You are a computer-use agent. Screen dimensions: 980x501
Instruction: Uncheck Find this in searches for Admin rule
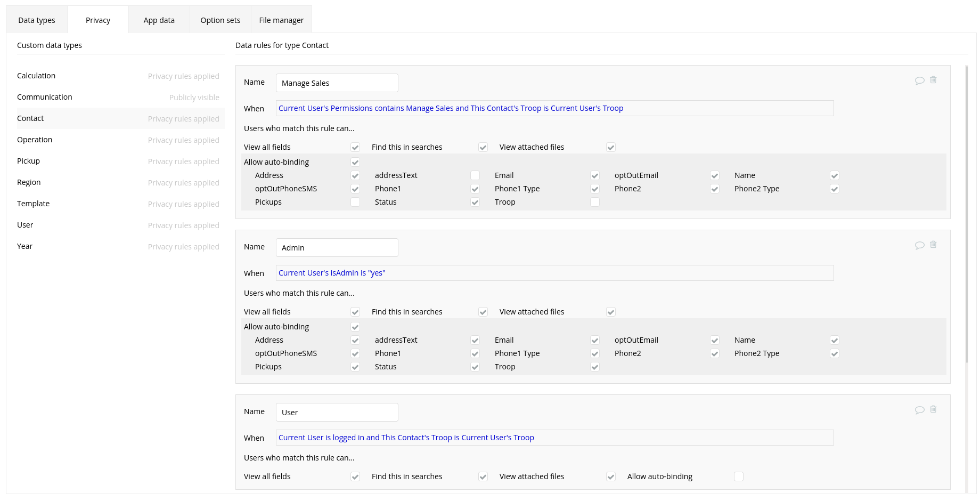pos(483,312)
